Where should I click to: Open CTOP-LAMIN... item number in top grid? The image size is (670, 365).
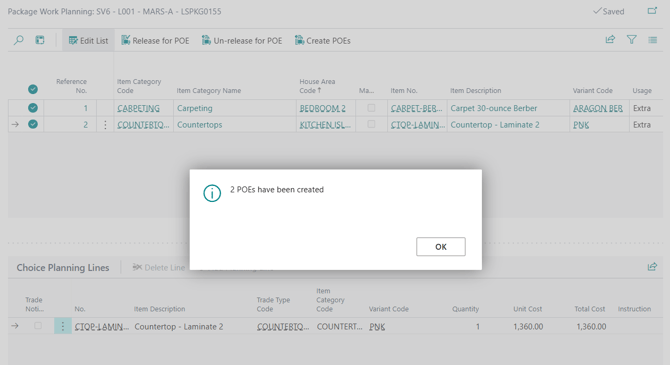click(x=418, y=125)
